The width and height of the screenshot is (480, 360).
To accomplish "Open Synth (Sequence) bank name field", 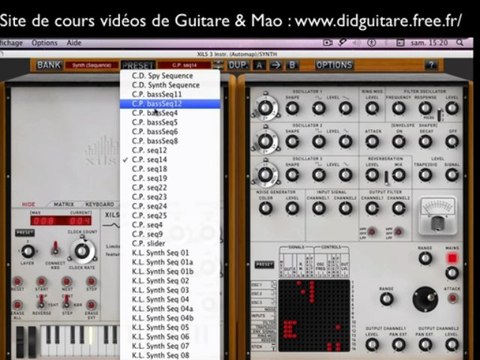I will [x=92, y=65].
